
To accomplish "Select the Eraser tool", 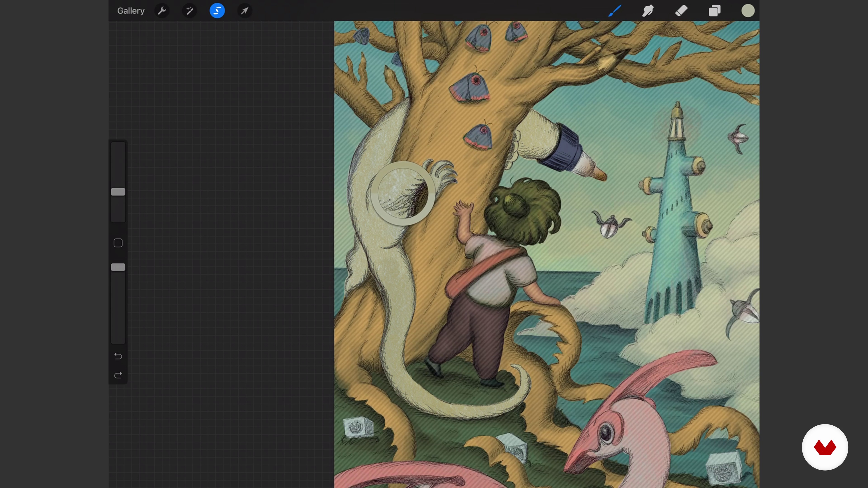I will (681, 11).
